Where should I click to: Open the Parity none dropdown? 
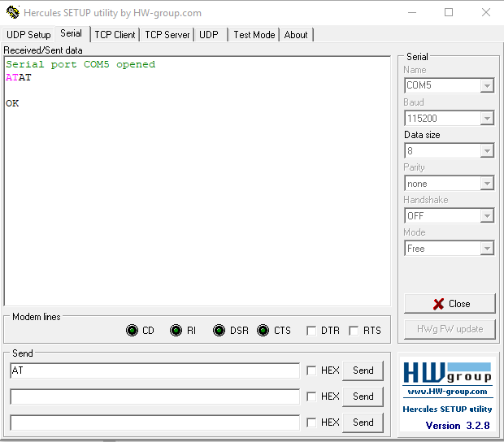487,184
